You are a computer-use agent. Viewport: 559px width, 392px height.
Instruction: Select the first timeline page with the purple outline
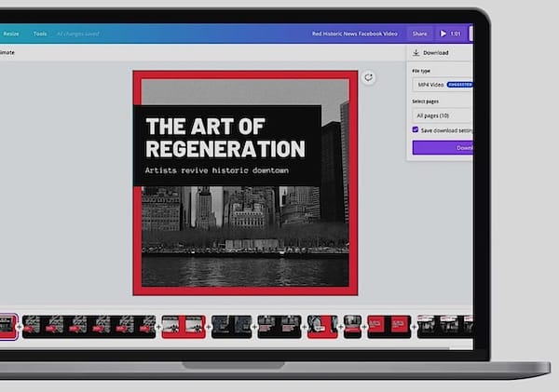pyautogui.click(x=7, y=327)
